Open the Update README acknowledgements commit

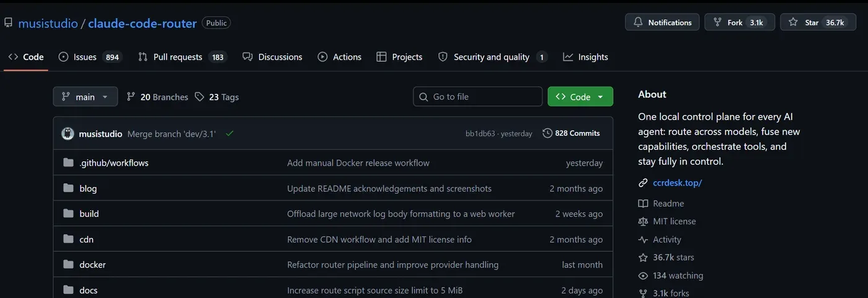tap(389, 189)
